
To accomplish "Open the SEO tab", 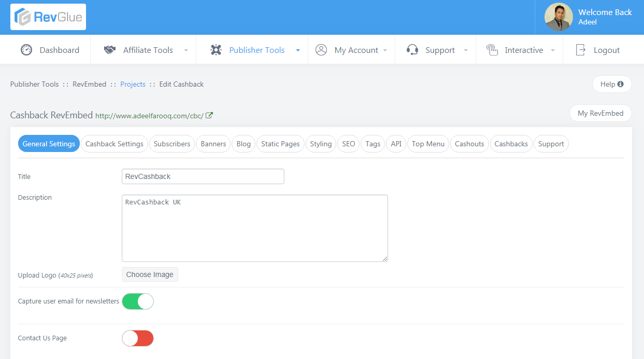I will 349,144.
